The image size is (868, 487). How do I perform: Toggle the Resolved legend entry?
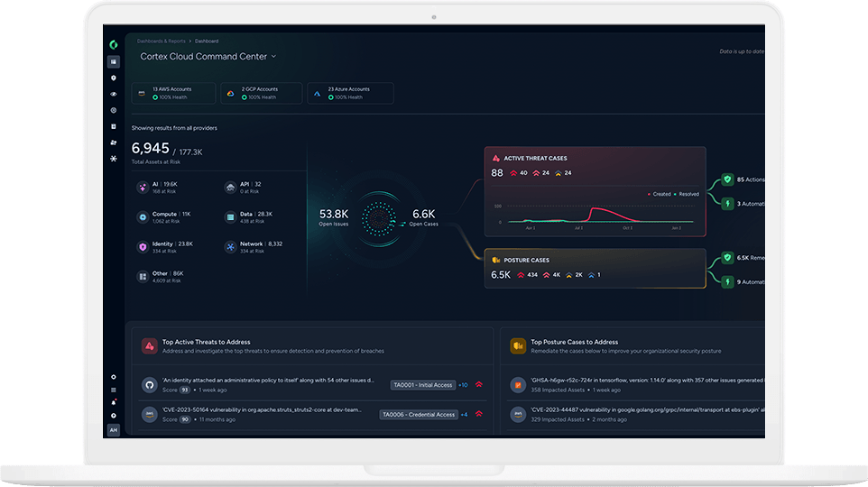[686, 194]
